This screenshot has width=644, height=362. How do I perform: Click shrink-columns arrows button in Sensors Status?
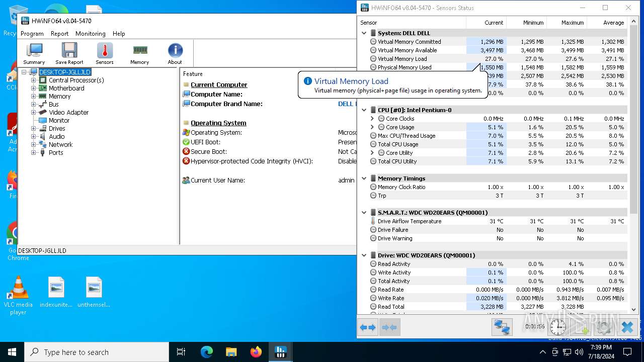pos(390,327)
